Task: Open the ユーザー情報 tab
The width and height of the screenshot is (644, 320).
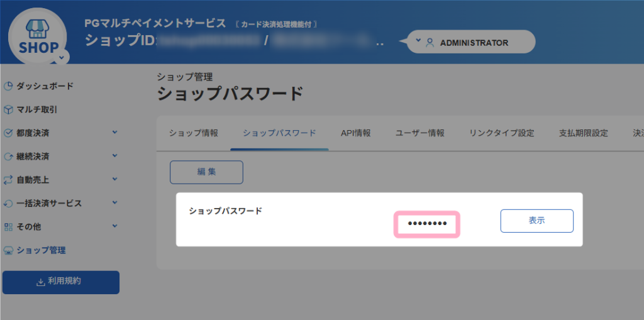Action: tap(419, 133)
